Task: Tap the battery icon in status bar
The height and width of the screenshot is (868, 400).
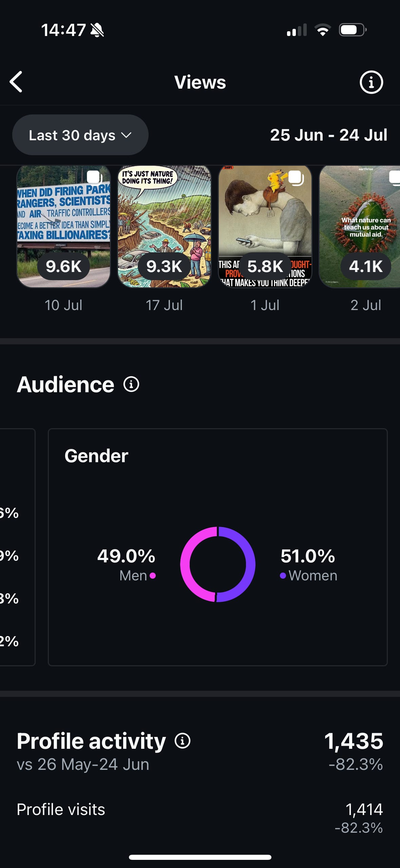Action: point(353,30)
